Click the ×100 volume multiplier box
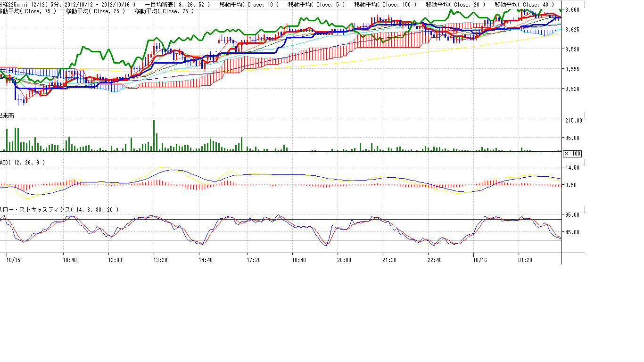 point(572,154)
